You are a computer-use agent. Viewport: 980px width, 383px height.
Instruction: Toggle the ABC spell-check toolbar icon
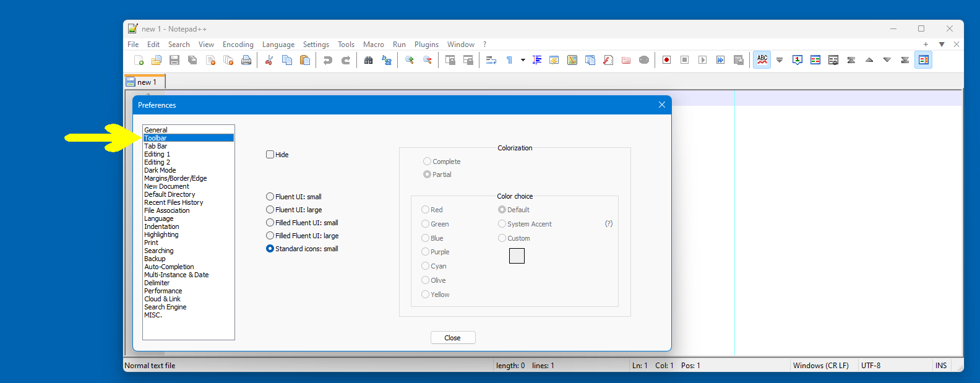click(762, 60)
